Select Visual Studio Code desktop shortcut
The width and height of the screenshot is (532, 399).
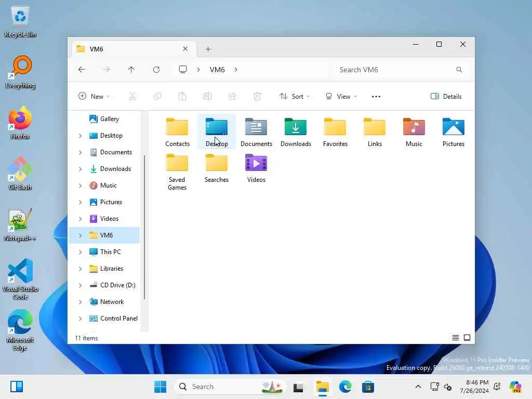pyautogui.click(x=20, y=279)
